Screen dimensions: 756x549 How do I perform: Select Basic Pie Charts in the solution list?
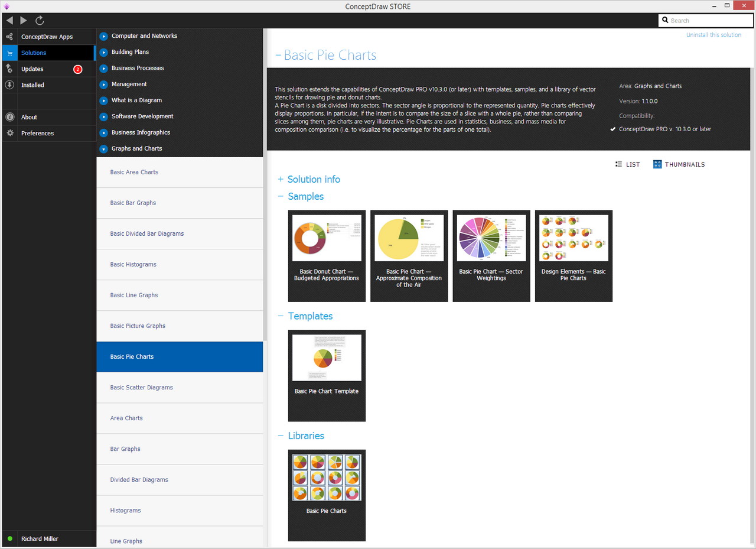click(180, 356)
